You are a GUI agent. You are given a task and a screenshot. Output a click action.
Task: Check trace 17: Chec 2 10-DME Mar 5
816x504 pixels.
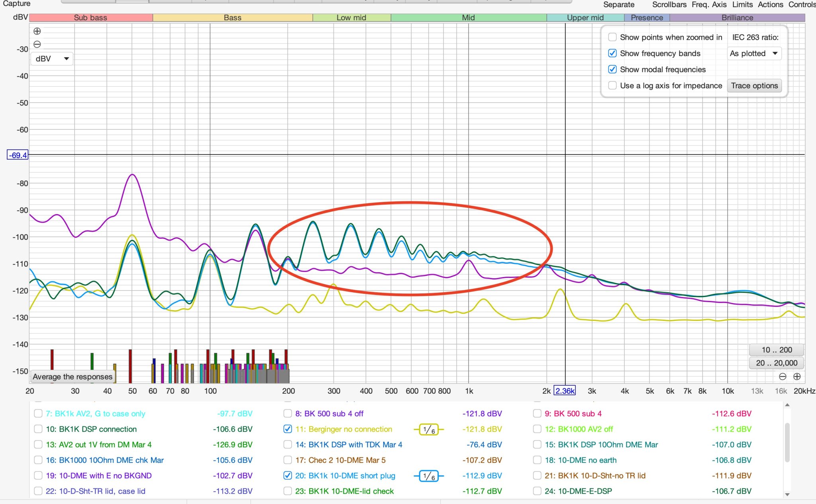pyautogui.click(x=288, y=460)
